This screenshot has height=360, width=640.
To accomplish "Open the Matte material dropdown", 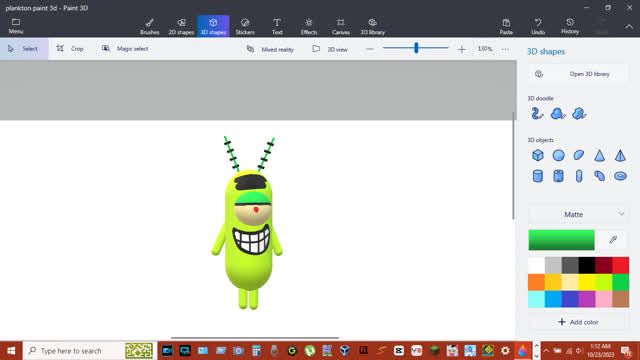I will pyautogui.click(x=578, y=214).
